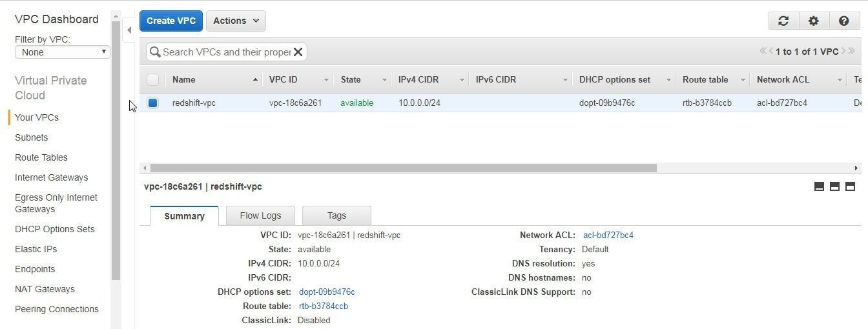
Task: Open the settings gear icon
Action: (x=813, y=21)
